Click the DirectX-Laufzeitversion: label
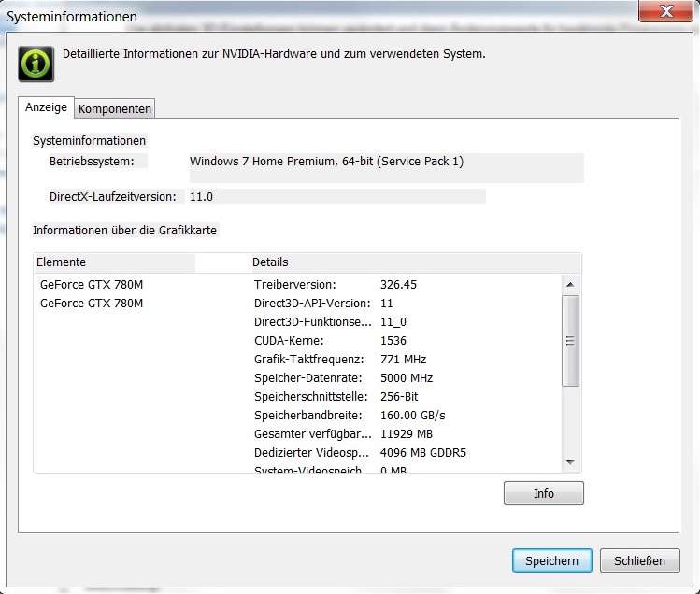Image resolution: width=700 pixels, height=594 pixels. pos(113,197)
